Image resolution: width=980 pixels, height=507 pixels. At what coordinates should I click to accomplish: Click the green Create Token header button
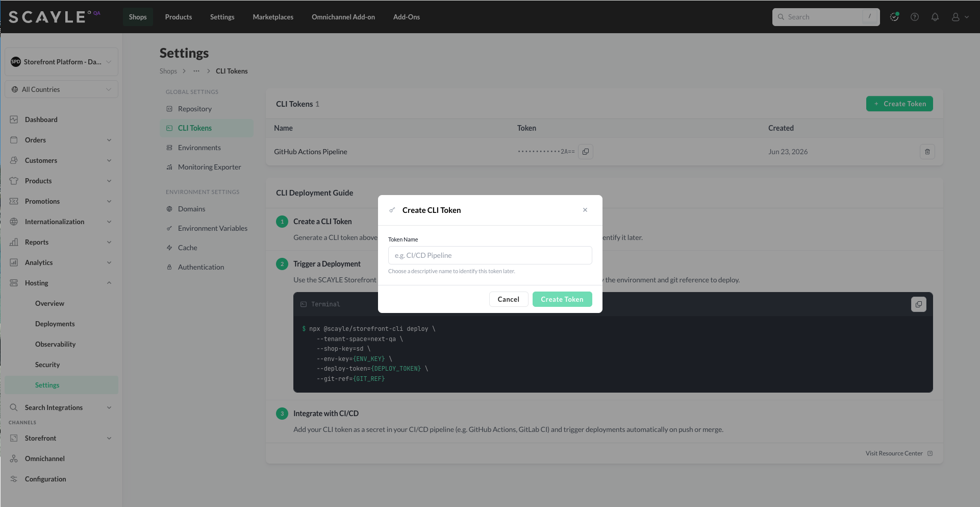[x=899, y=104]
